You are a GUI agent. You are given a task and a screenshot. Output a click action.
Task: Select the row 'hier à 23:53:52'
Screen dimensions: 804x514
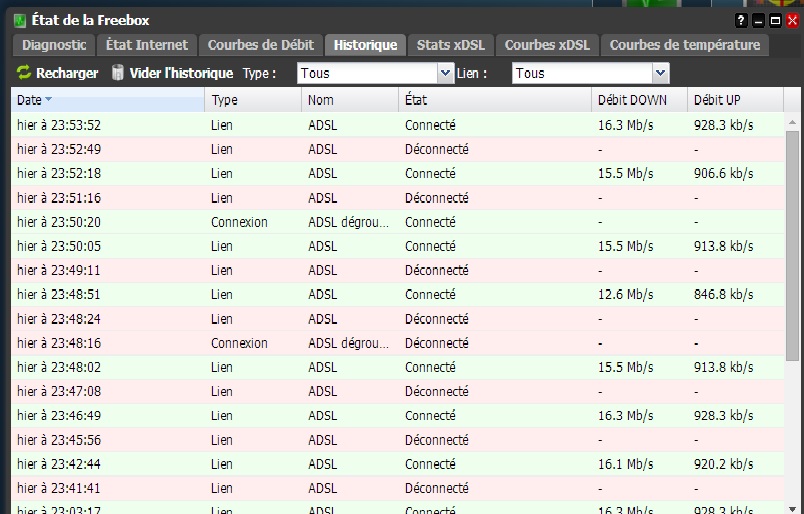tap(398, 125)
